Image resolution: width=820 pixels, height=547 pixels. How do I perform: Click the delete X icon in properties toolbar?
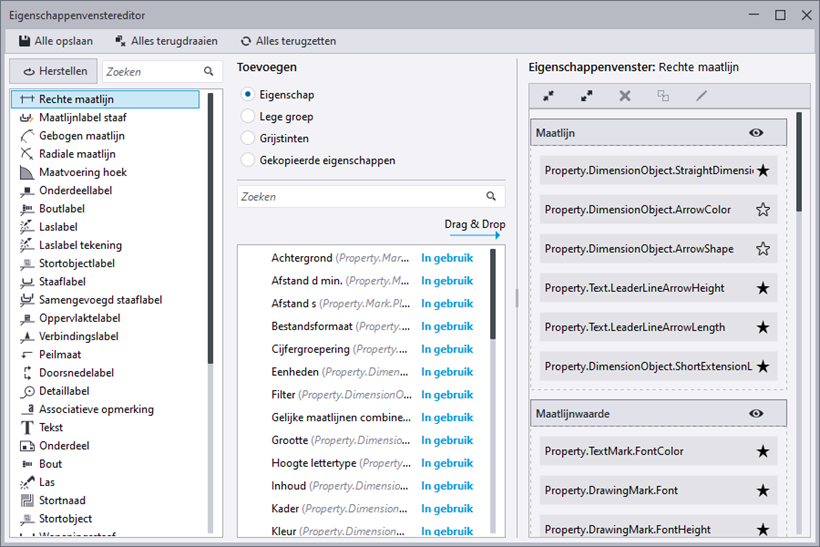pos(625,96)
